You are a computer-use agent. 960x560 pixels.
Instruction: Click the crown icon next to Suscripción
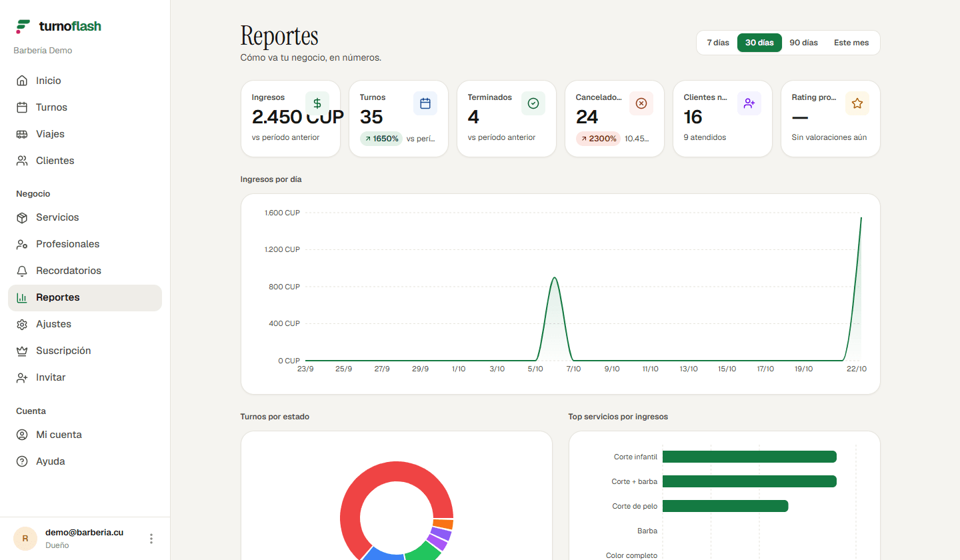pos(22,351)
